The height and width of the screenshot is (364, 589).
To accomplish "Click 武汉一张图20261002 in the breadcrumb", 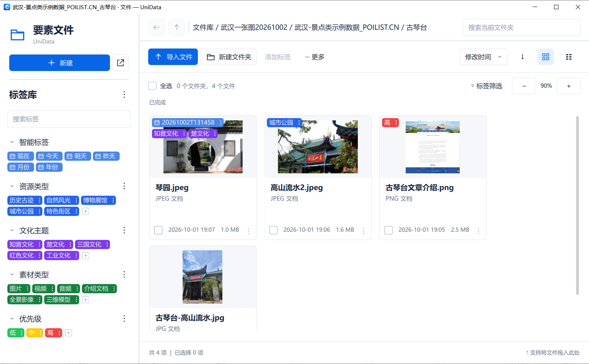I will pos(254,27).
